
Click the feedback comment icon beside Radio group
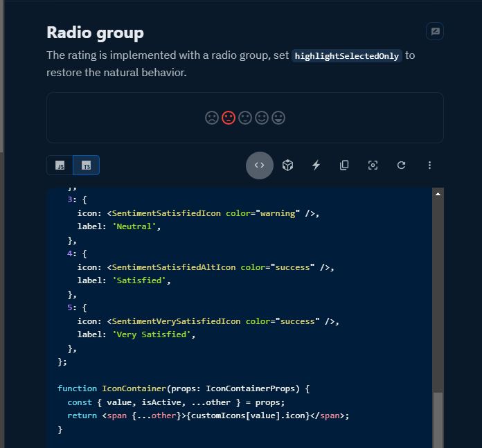click(435, 31)
